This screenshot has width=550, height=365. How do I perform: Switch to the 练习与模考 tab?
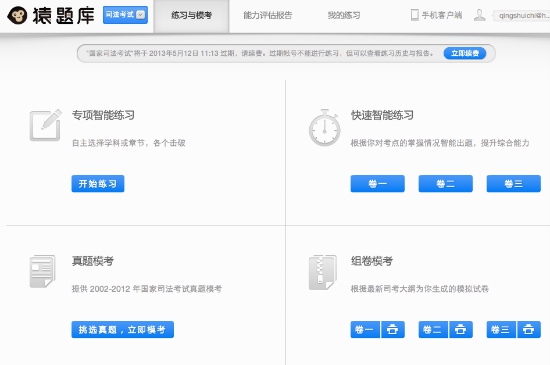pos(191,15)
